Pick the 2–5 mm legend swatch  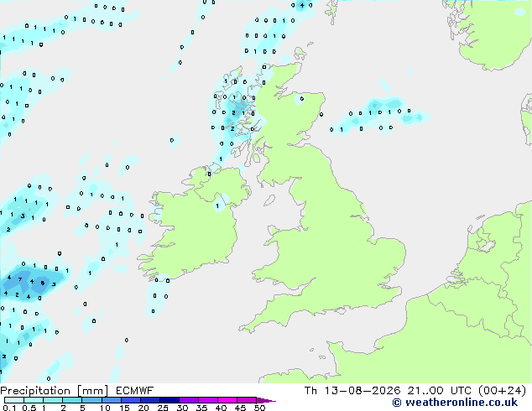pos(72,400)
